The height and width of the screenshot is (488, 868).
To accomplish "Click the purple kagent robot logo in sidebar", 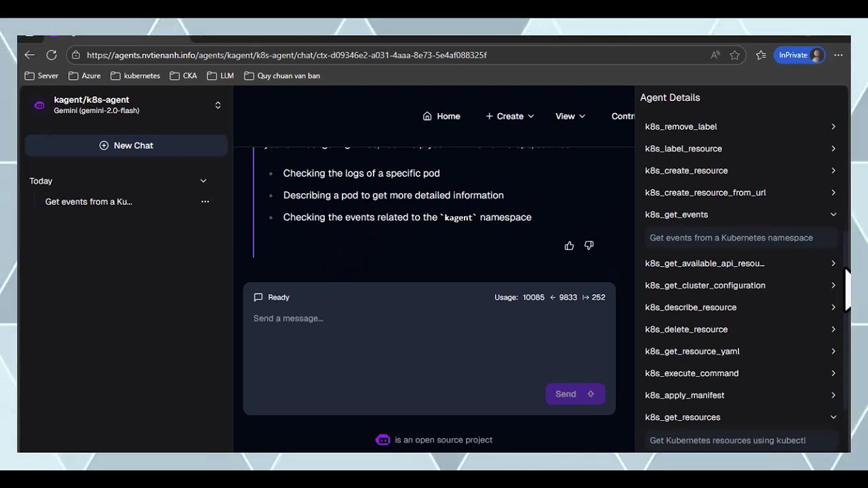I will (39, 105).
